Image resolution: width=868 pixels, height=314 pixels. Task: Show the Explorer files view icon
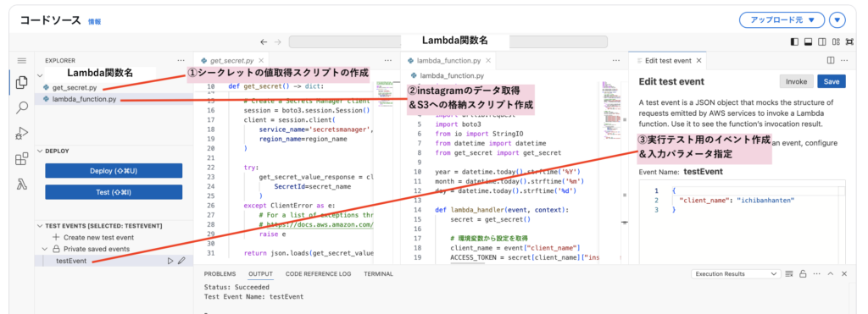[21, 82]
